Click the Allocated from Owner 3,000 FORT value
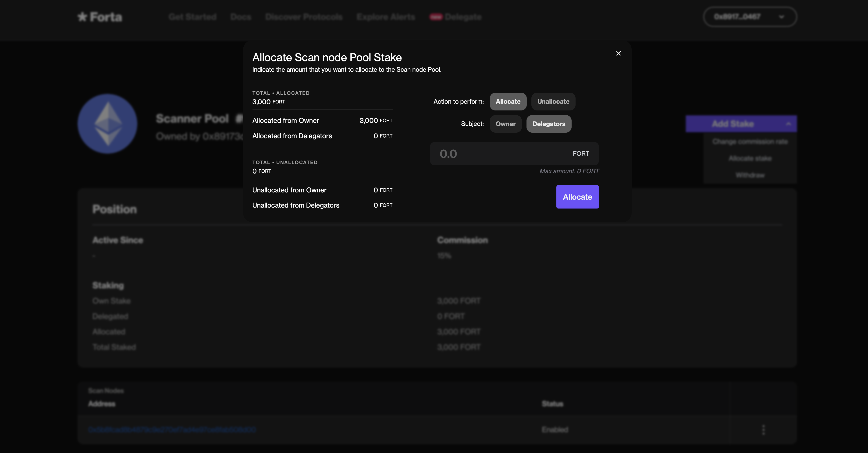The height and width of the screenshot is (453, 868). tap(376, 120)
